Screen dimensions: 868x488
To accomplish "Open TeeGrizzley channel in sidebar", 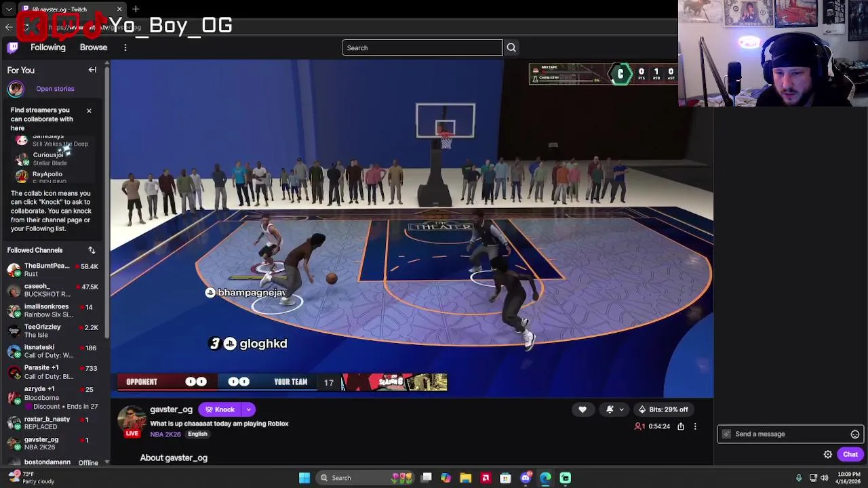I will coord(53,331).
